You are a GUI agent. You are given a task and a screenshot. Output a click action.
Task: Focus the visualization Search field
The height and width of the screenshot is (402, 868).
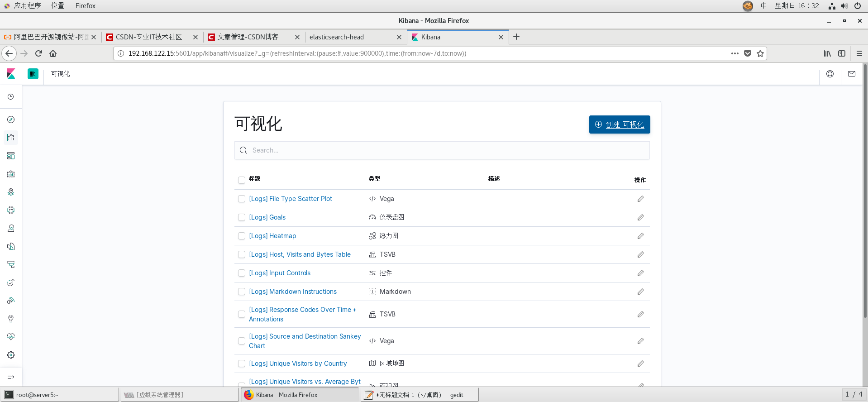point(442,150)
